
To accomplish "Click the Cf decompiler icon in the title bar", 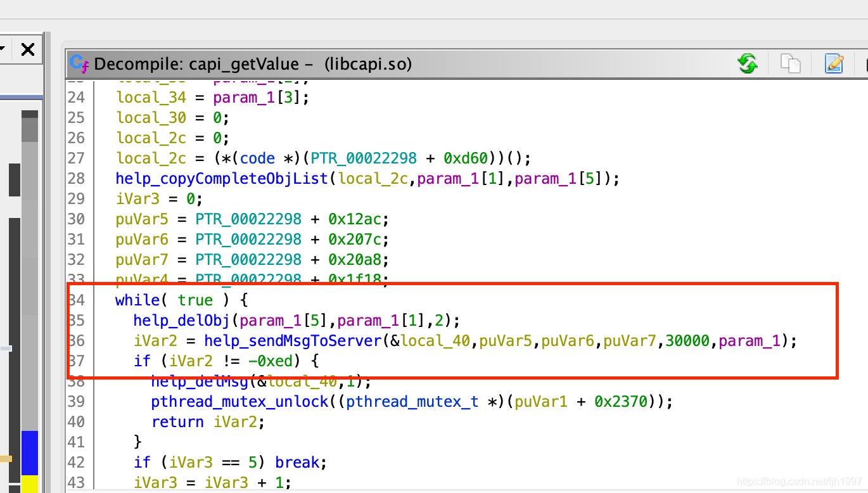I will [x=79, y=63].
